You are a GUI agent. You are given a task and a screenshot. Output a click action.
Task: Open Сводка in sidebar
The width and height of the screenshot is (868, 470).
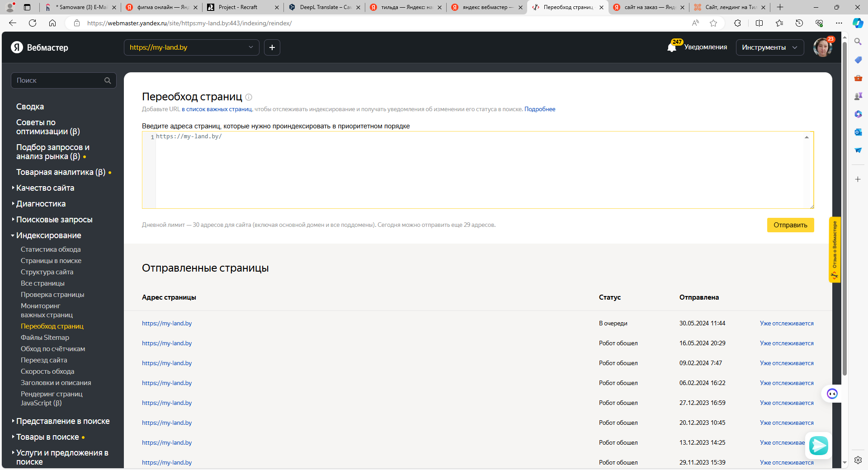click(x=30, y=107)
